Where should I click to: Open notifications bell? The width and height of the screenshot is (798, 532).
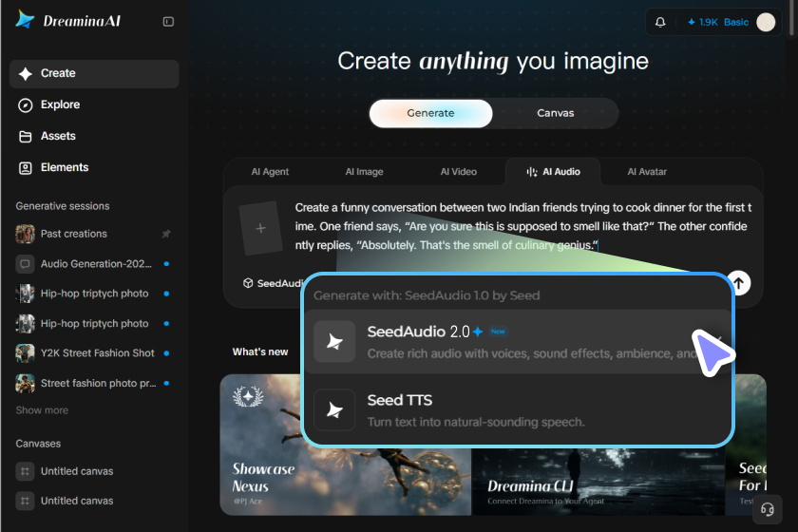[660, 22]
